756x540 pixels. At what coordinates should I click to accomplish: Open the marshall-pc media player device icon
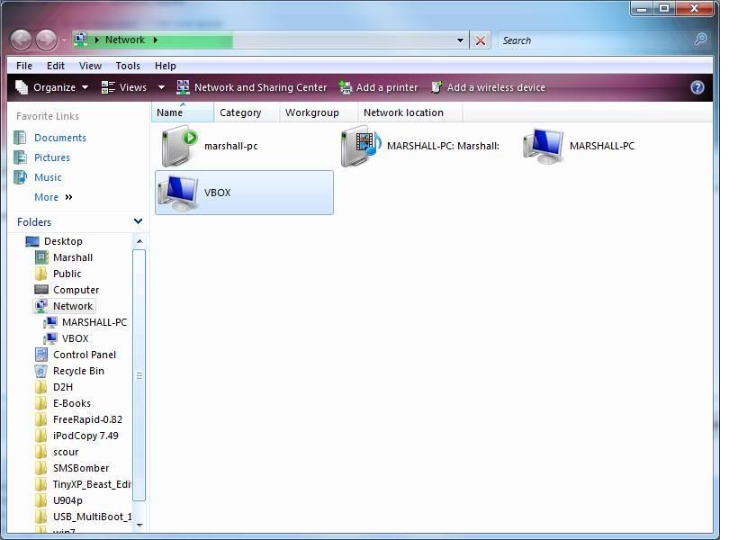coord(178,146)
